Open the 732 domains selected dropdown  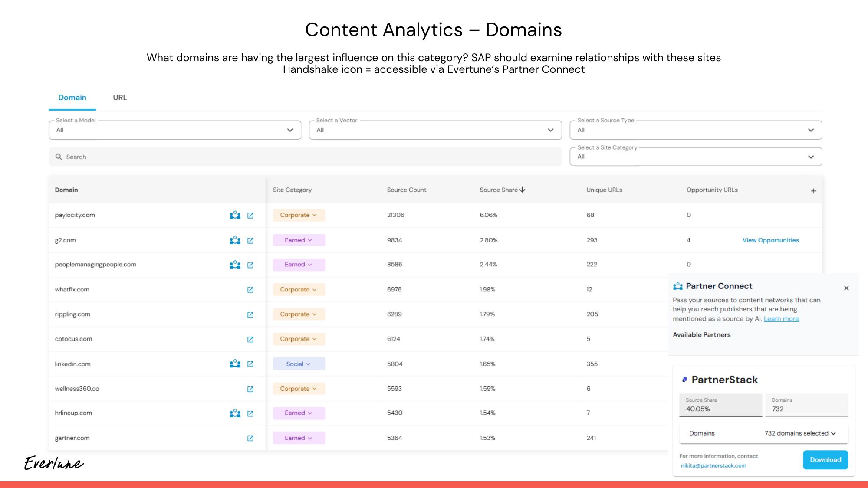800,433
